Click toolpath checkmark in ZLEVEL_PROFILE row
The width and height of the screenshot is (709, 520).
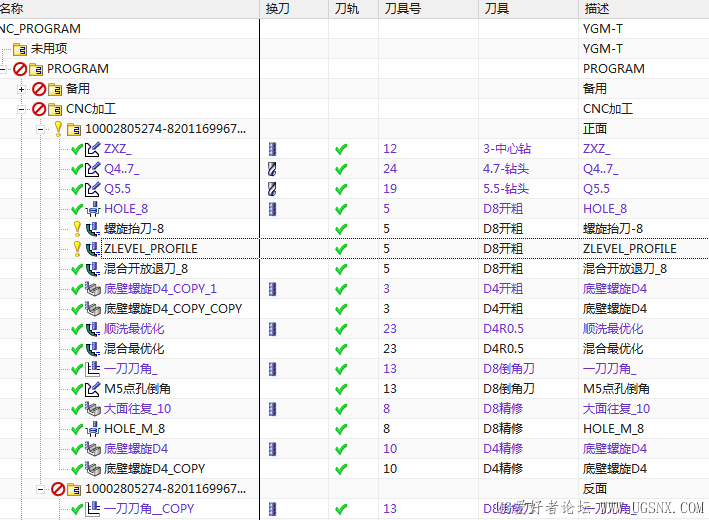[x=341, y=249]
